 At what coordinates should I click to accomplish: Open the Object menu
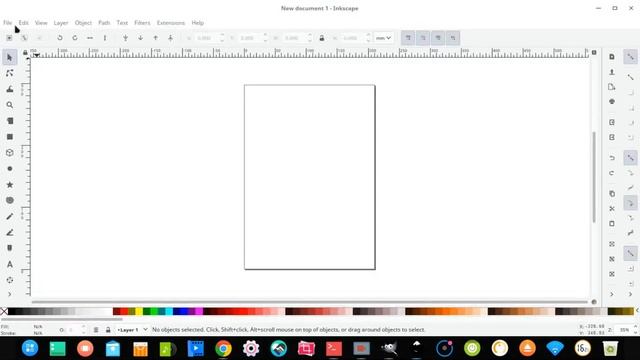(83, 23)
